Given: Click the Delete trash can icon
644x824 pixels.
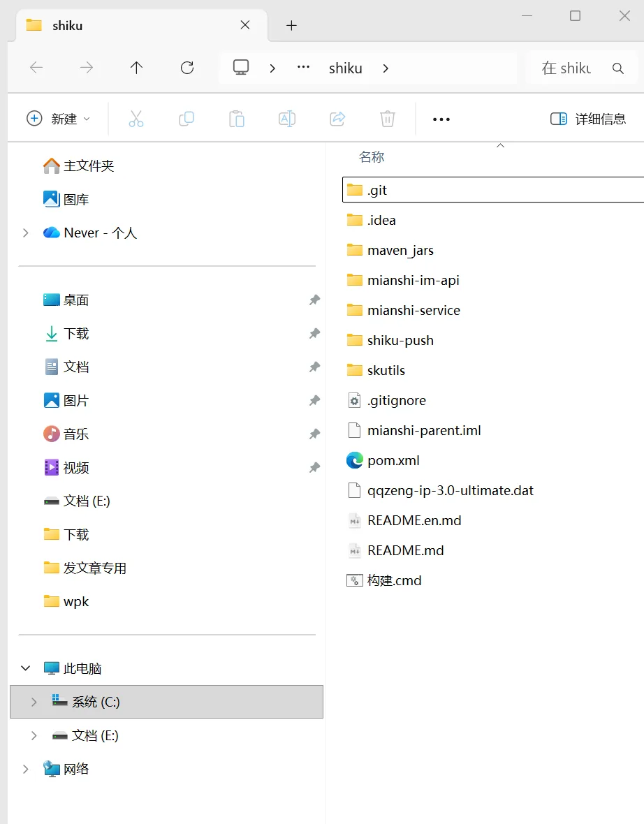Looking at the screenshot, I should (x=388, y=119).
